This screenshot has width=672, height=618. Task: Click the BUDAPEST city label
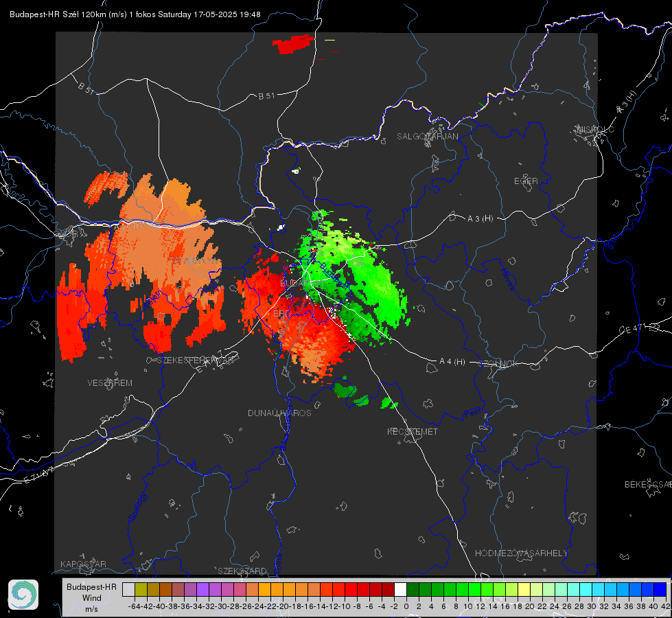(301, 284)
